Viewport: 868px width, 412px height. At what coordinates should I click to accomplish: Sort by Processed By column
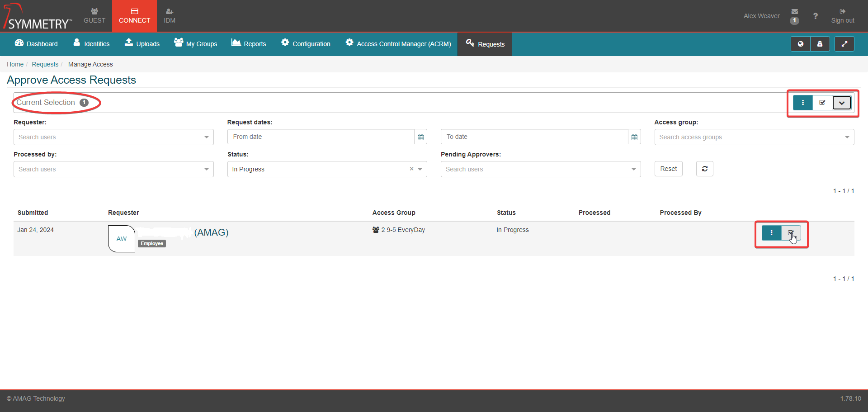pos(680,213)
